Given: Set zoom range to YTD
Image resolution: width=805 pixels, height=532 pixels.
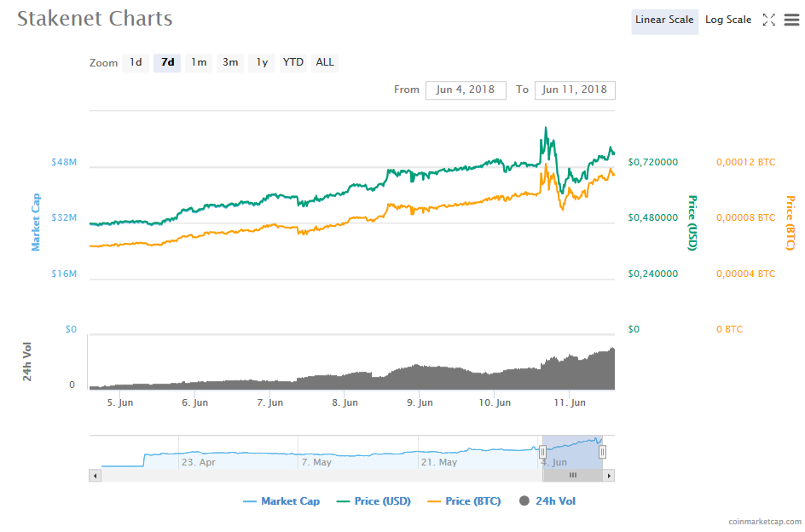Looking at the screenshot, I should click(x=293, y=62).
